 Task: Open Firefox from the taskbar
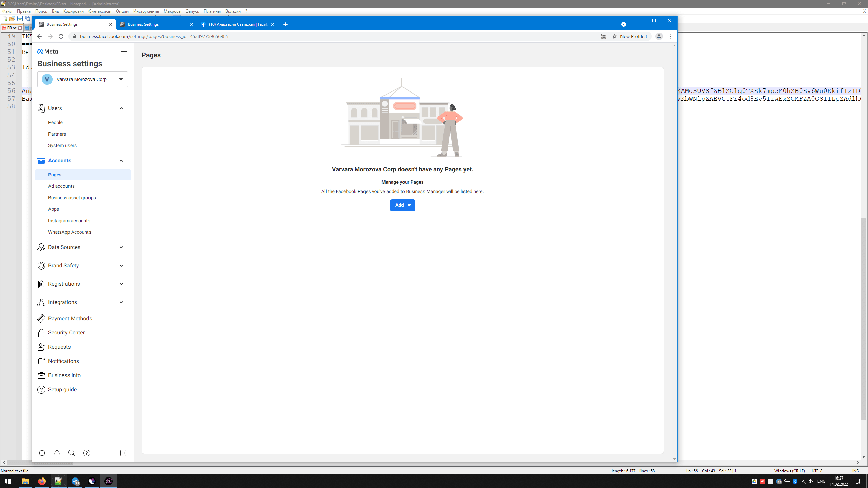42,481
